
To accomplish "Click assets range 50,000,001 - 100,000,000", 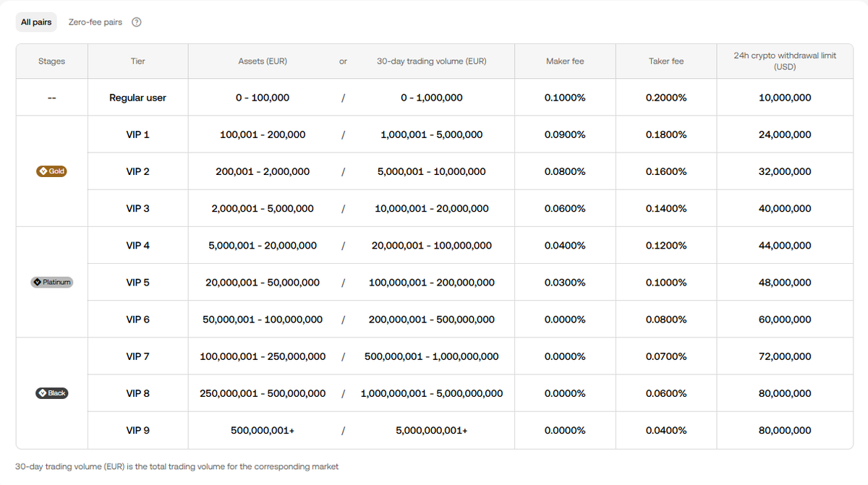I will 263,319.
